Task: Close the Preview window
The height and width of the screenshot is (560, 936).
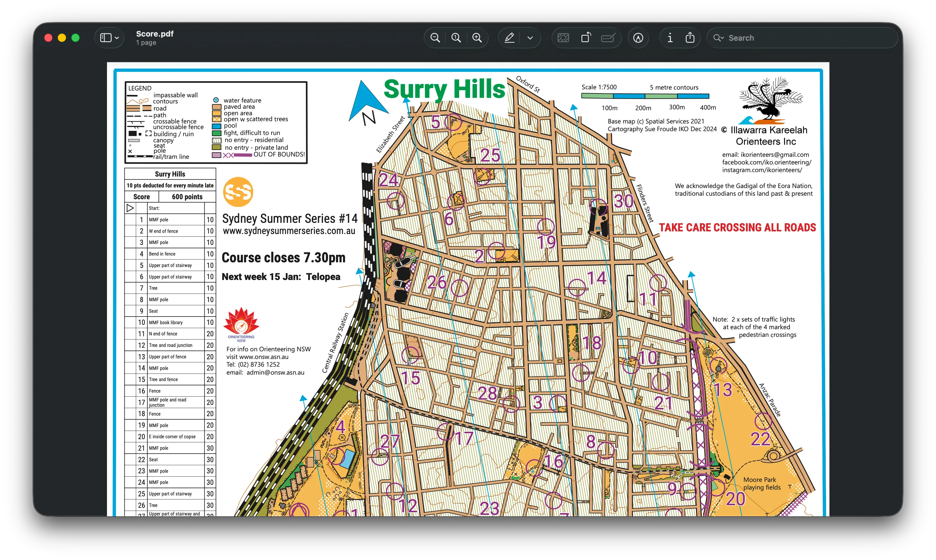Action: [48, 38]
